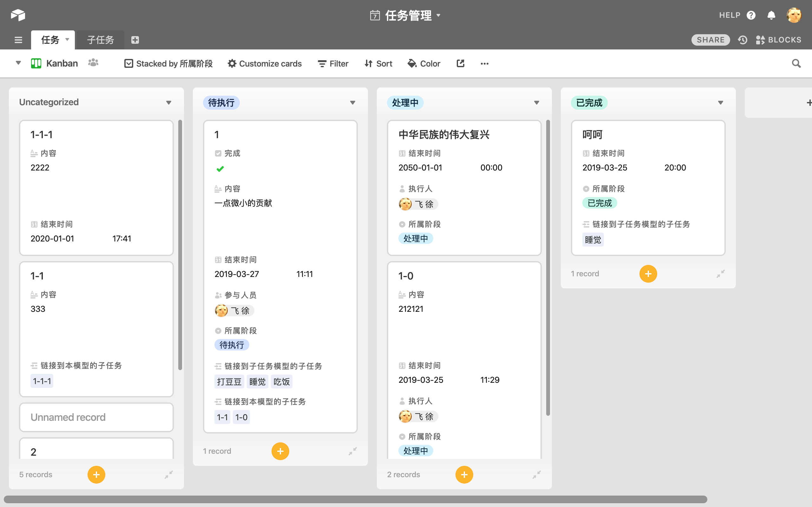
Task: Open the hamburger tables menu
Action: [18, 40]
